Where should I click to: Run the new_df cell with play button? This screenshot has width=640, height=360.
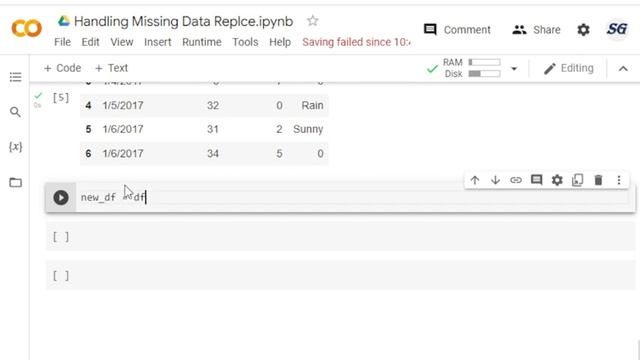(x=61, y=198)
